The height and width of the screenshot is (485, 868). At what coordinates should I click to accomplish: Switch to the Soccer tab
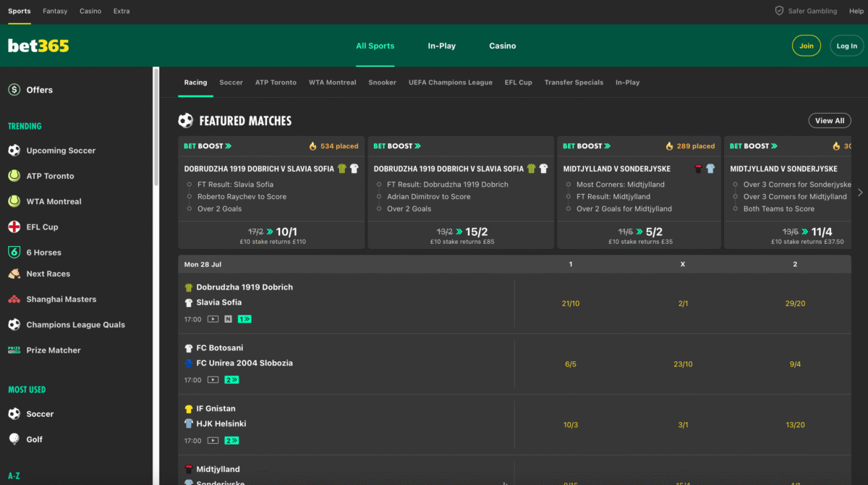231,83
